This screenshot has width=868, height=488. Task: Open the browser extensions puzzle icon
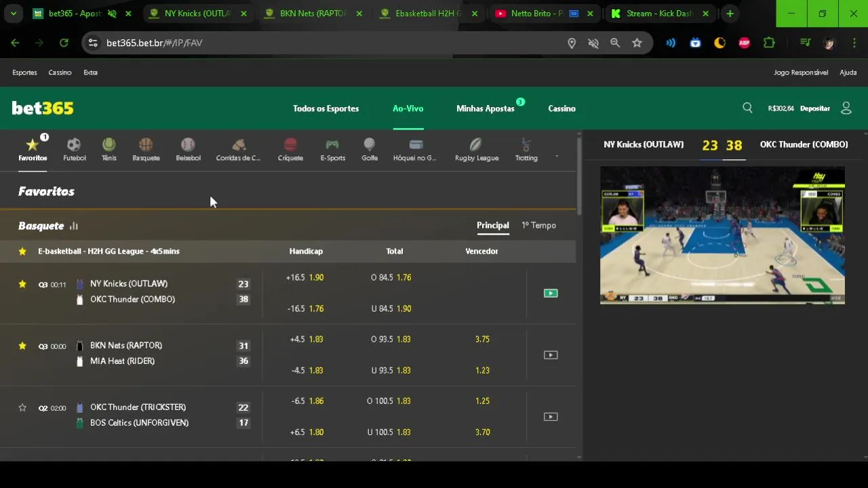tap(769, 43)
